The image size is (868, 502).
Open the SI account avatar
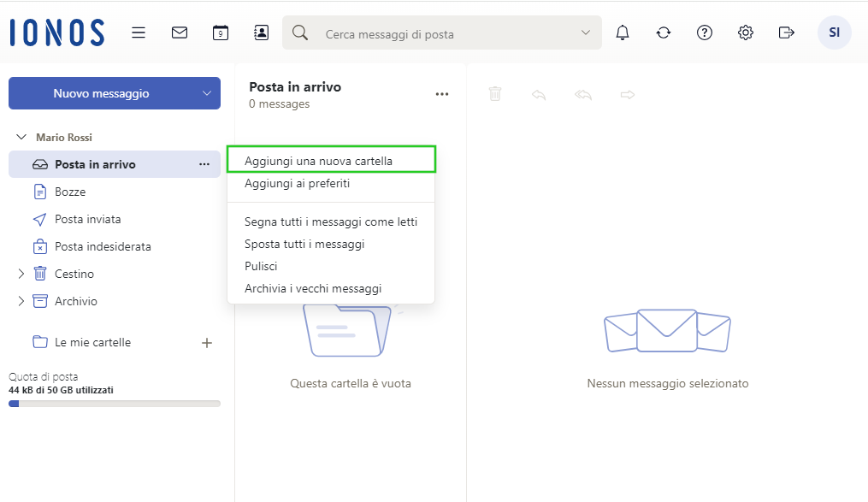[x=835, y=32]
